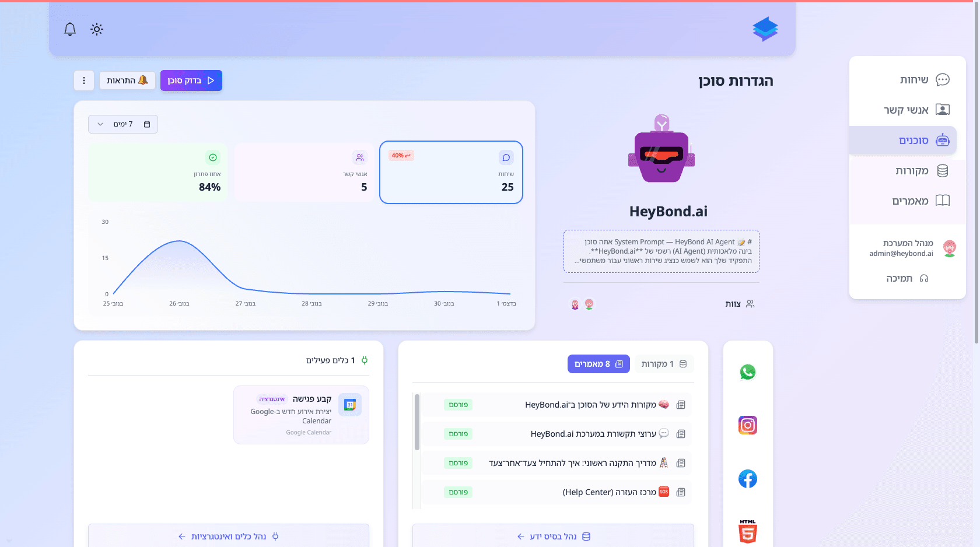Viewport: 980px width, 547px height.
Task: Click the HeyBond layered logo
Action: point(765,29)
